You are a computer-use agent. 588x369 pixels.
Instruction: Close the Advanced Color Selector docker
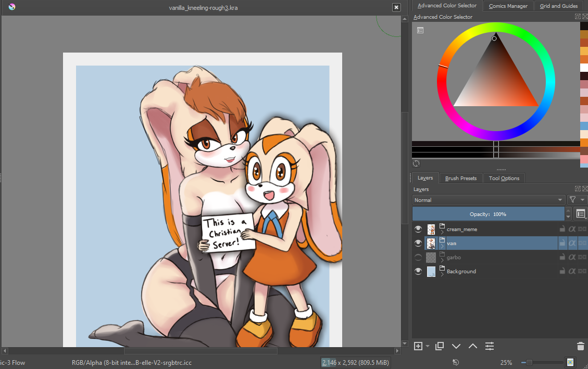pos(585,17)
